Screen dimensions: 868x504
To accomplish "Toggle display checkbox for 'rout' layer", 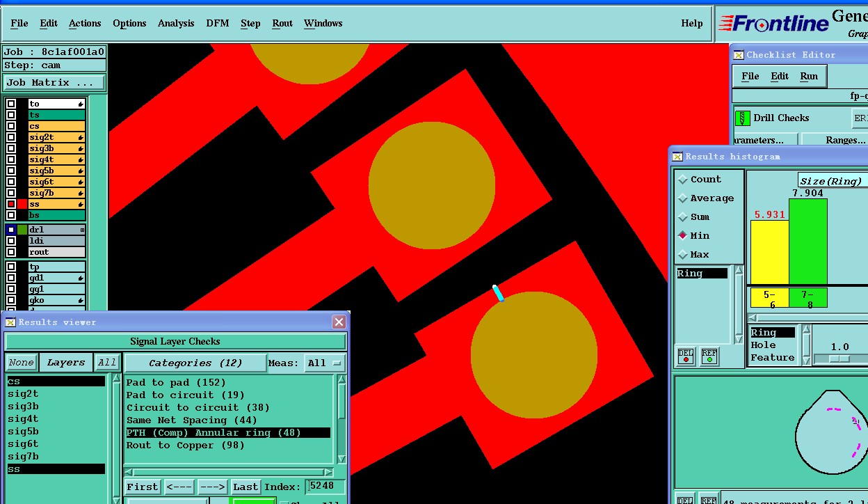I will pyautogui.click(x=11, y=252).
